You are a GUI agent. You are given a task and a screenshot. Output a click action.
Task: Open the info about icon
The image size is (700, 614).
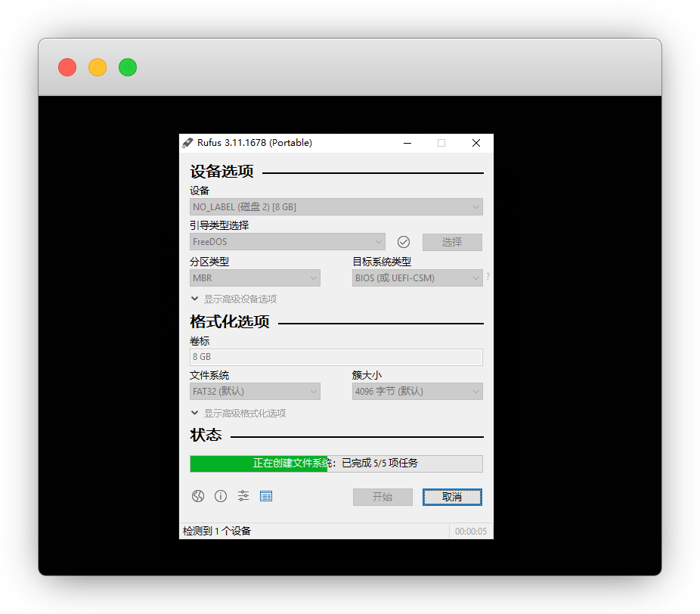221,496
